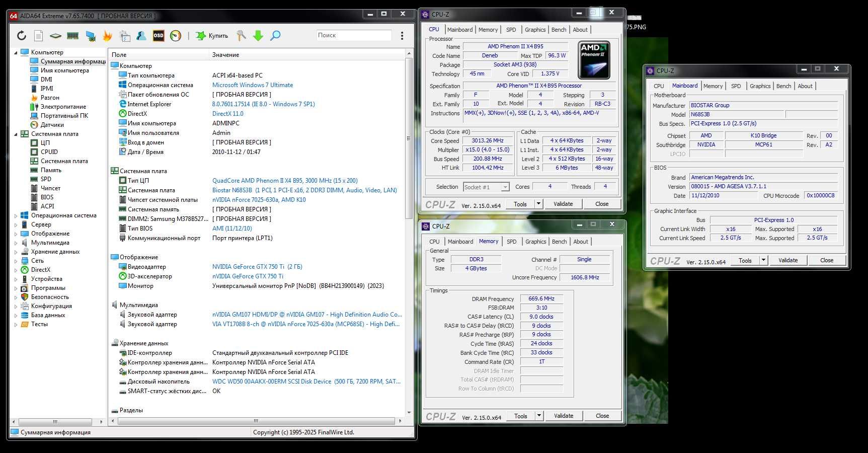Collapse the Системная плата tree node

pyautogui.click(x=16, y=134)
